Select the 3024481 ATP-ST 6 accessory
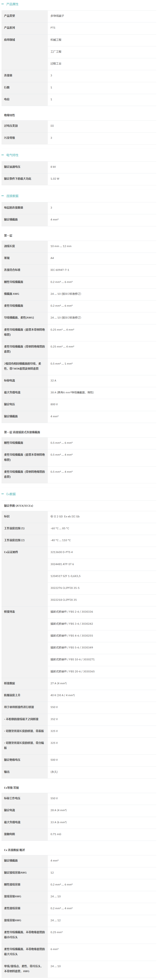The height and width of the screenshot is (980, 157). [62, 564]
